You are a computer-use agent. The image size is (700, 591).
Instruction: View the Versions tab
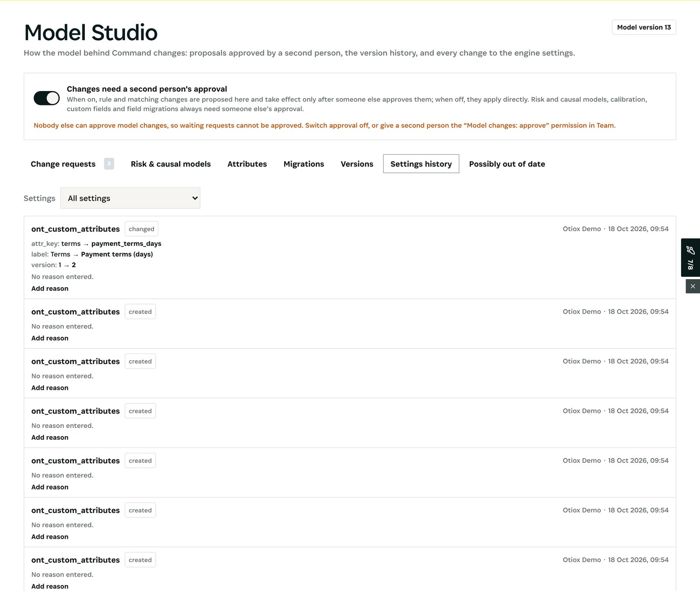[357, 164]
